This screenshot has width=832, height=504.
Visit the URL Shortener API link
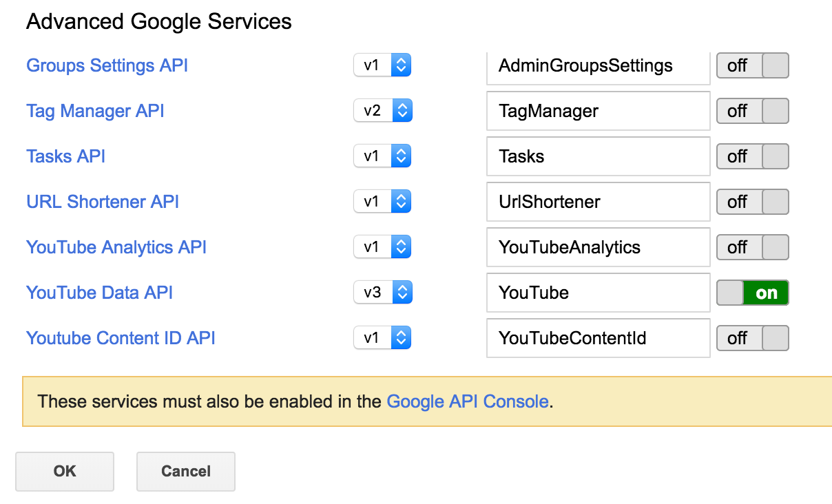tap(103, 202)
